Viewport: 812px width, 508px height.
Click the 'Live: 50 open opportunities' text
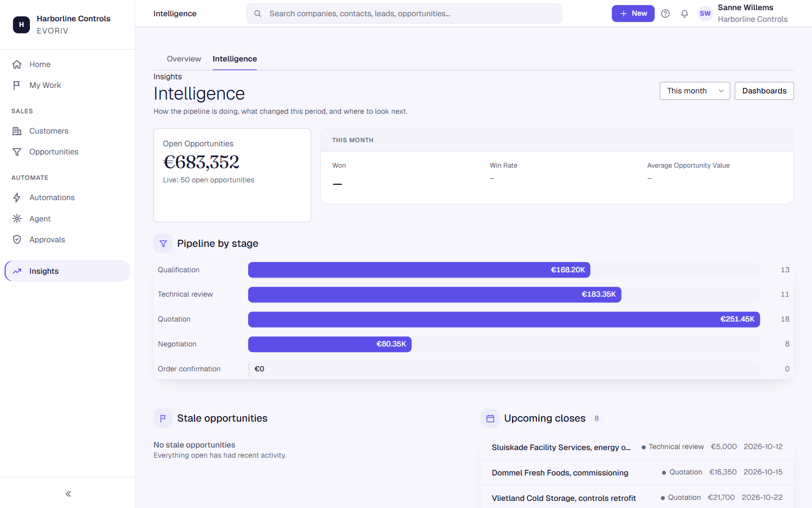[209, 180]
